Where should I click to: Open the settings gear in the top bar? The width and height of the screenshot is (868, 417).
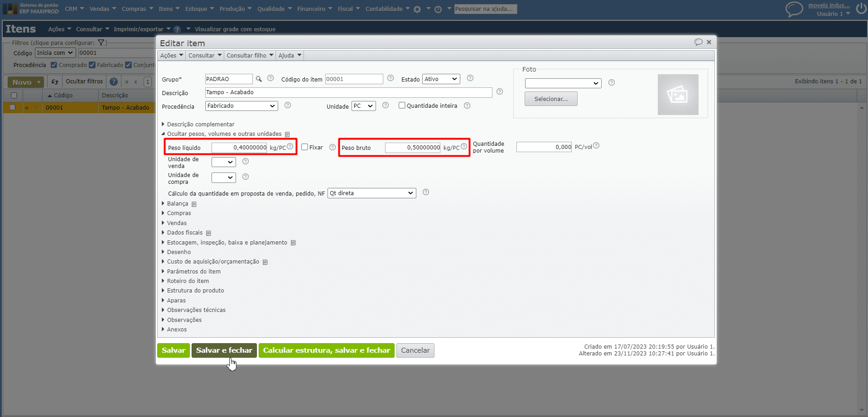click(417, 9)
